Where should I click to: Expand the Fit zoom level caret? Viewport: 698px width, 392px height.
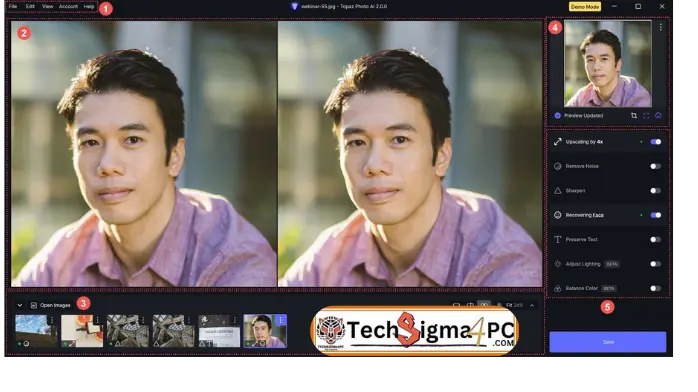click(x=532, y=305)
